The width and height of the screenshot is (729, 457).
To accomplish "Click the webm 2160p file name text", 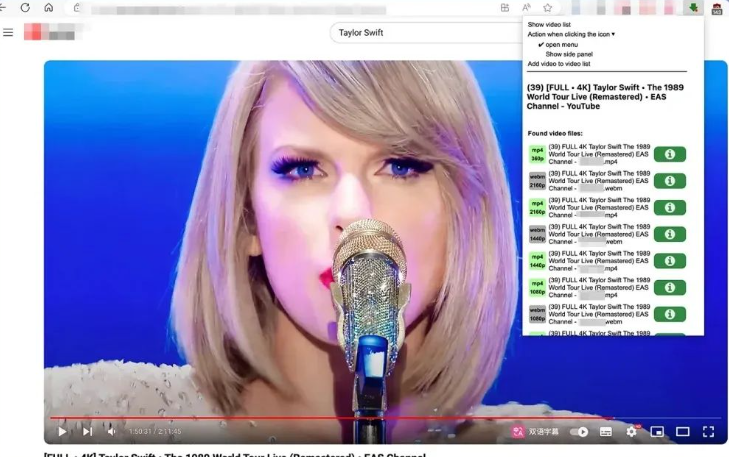I will click(599, 181).
